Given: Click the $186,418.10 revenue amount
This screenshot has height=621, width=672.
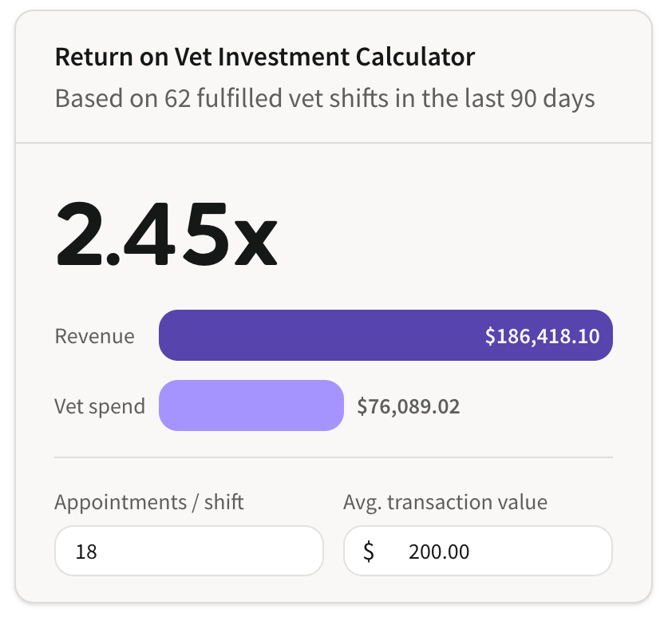Looking at the screenshot, I should 542,336.
